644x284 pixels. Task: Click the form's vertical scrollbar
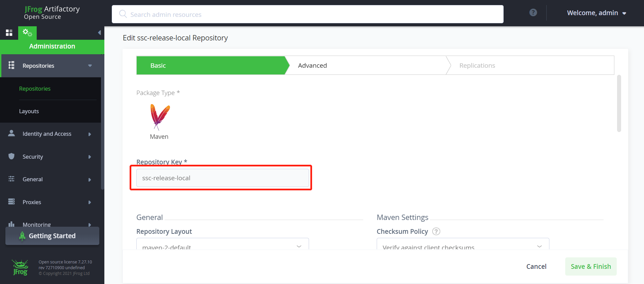point(619,103)
